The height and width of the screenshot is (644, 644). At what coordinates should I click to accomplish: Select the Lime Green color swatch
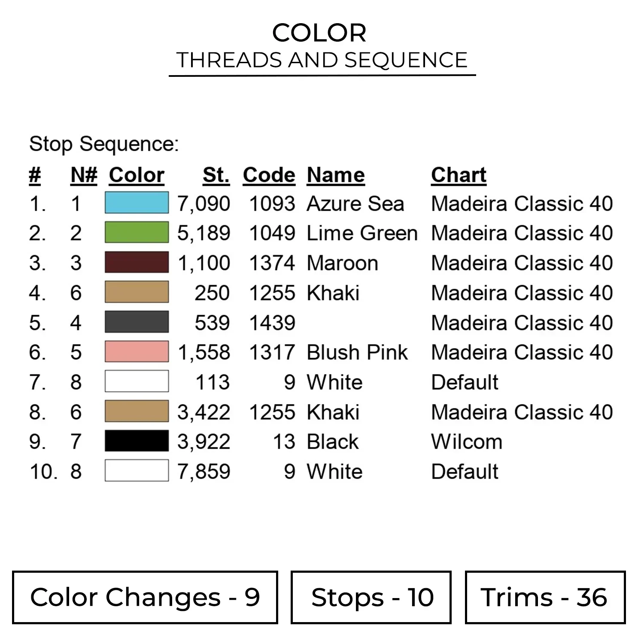tap(137, 233)
